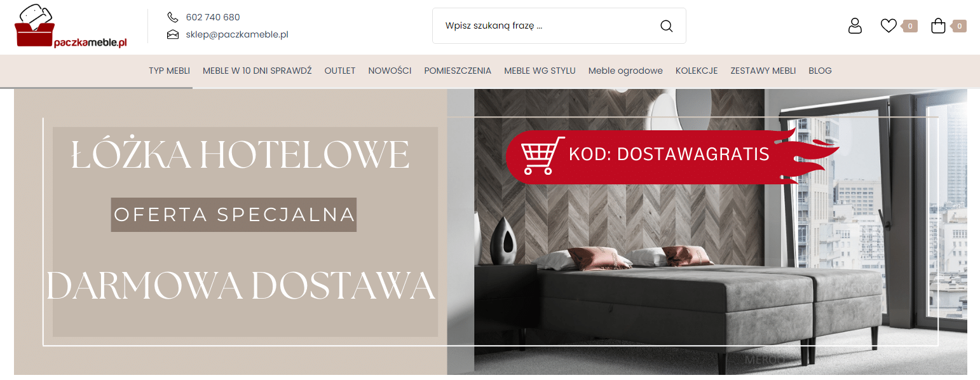Click the sklep@paczkameble.pl email link
This screenshot has height=380, width=980.
237,34
